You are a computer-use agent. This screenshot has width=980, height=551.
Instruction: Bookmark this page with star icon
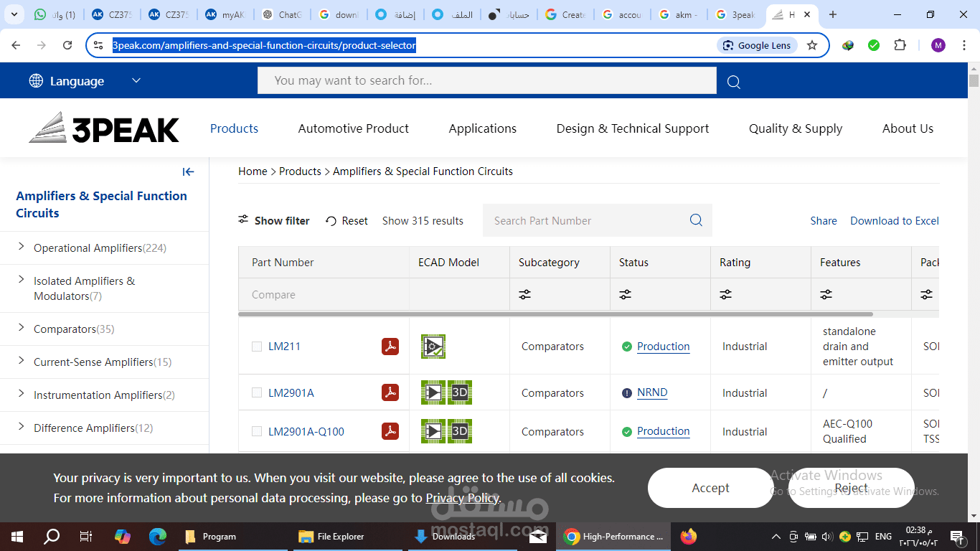pos(812,45)
